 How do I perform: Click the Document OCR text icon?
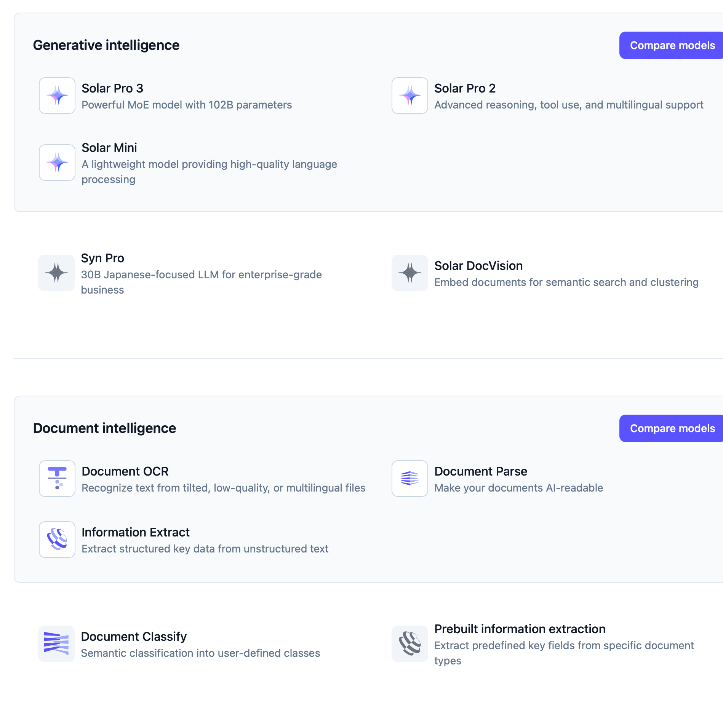coord(57,479)
